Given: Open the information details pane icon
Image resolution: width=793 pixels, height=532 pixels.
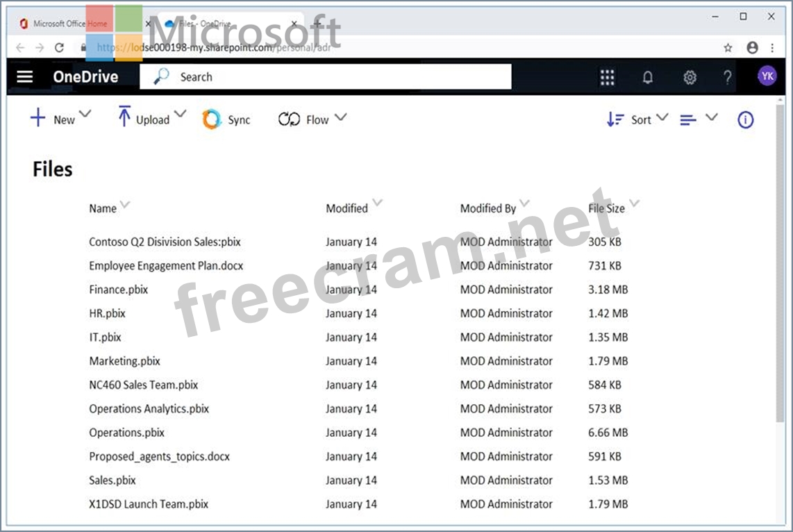Looking at the screenshot, I should click(x=746, y=120).
